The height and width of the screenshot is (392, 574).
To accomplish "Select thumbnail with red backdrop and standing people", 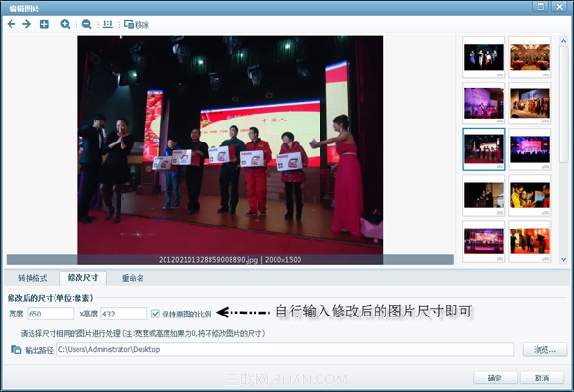I will coord(530,241).
